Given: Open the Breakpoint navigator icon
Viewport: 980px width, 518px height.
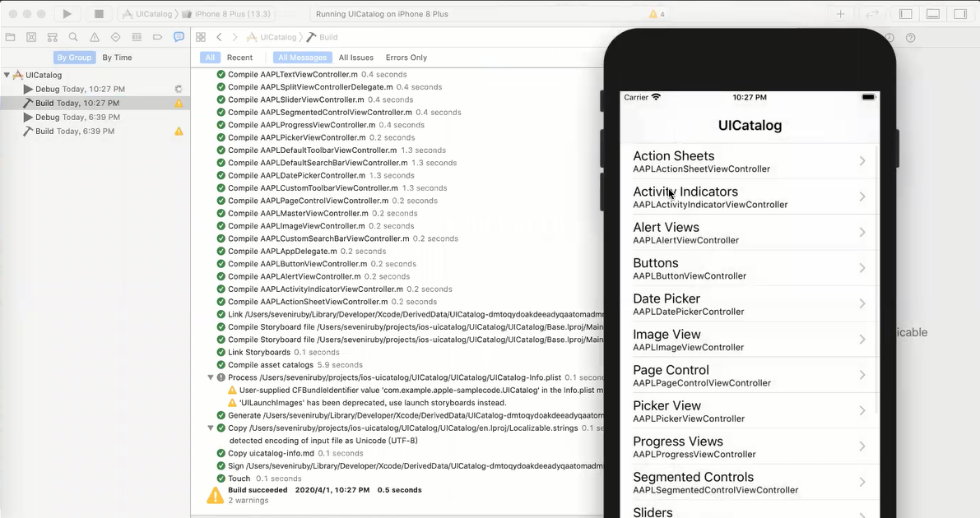Looking at the screenshot, I should (x=157, y=38).
